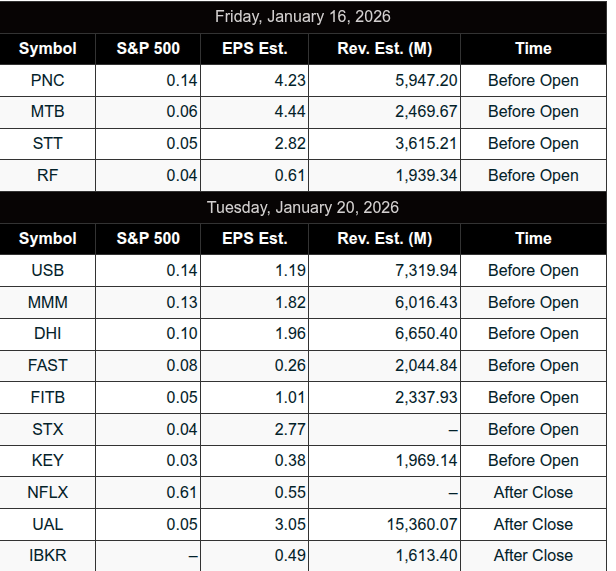The height and width of the screenshot is (571, 616).
Task: Click the Time header in Tuesday table
Action: (x=533, y=239)
